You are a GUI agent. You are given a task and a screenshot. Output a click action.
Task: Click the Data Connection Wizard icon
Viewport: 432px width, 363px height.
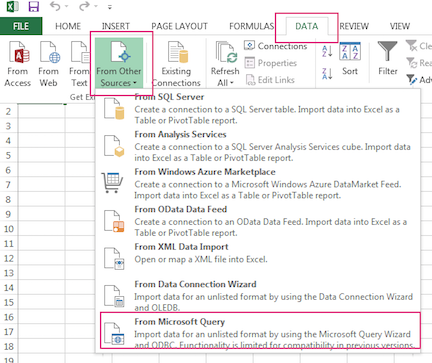(114, 296)
